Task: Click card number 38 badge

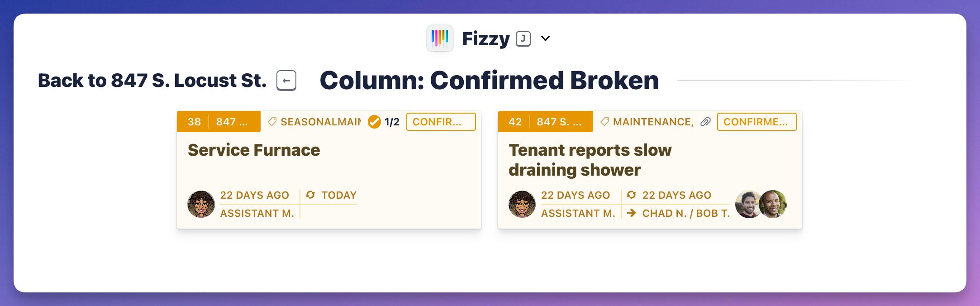Action: pyautogui.click(x=194, y=122)
